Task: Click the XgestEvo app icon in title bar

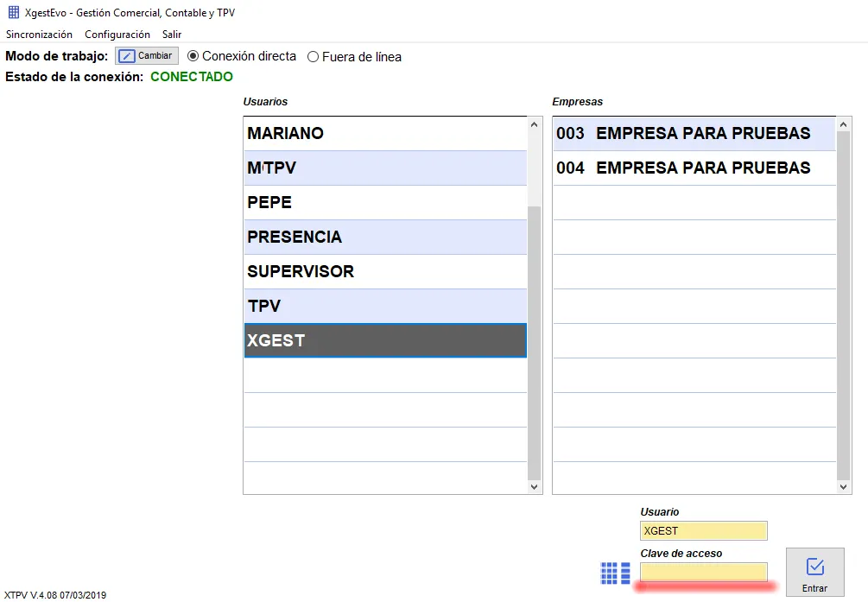Action: 14,13
